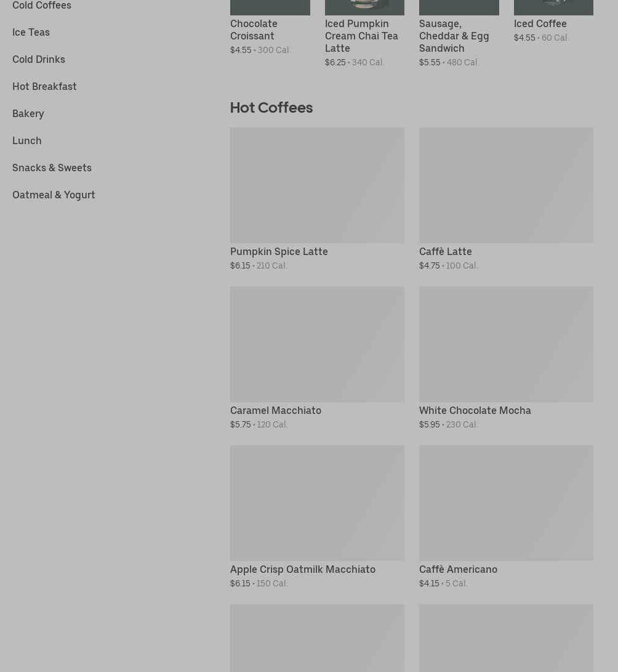Select Ice Teas in sidebar
The width and height of the screenshot is (618, 672).
tap(31, 32)
